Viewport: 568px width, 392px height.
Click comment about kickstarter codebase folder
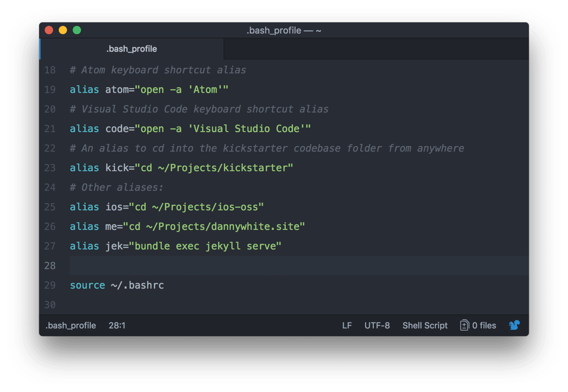click(x=267, y=148)
